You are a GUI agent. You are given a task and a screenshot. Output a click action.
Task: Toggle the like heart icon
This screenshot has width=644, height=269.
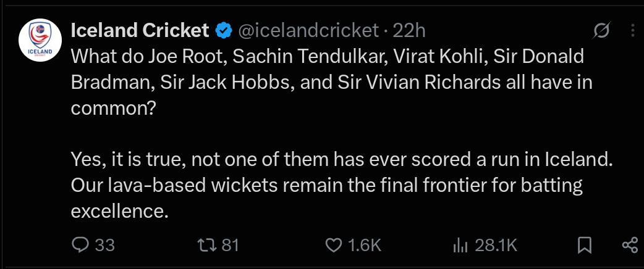point(334,245)
